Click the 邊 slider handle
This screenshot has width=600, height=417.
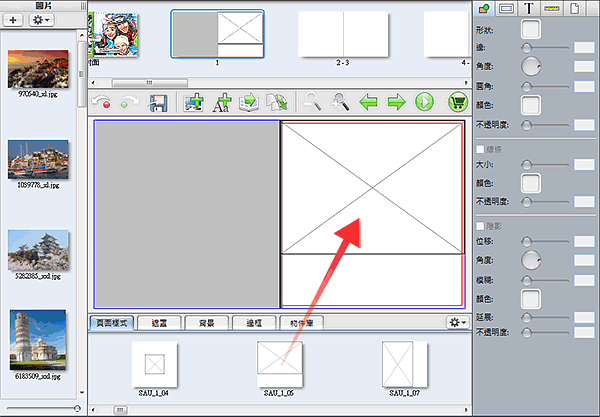click(527, 48)
